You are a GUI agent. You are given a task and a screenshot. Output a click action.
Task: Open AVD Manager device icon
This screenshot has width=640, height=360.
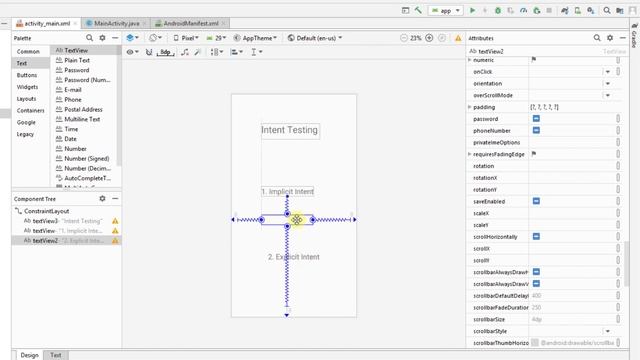pos(578,11)
